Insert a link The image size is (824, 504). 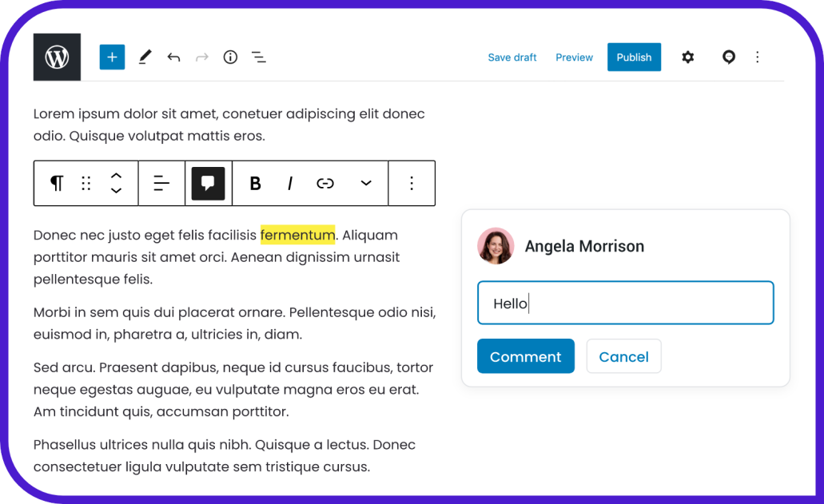click(325, 183)
